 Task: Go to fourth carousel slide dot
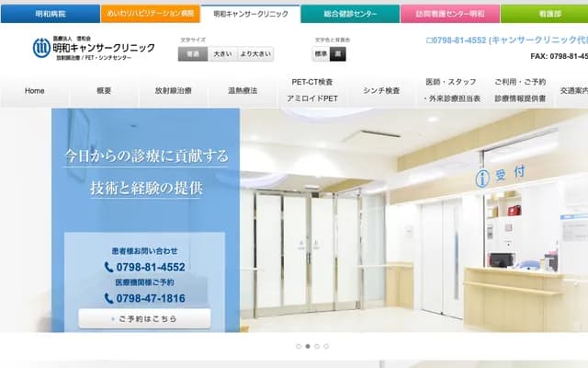326,346
